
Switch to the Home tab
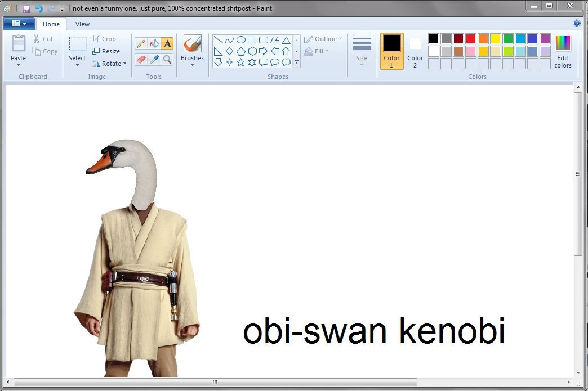51,24
